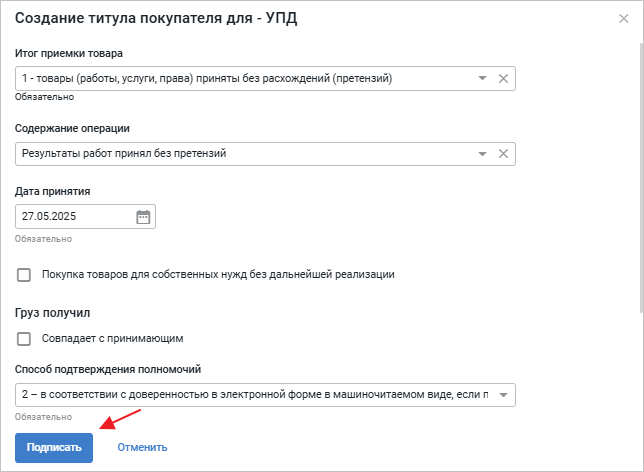The image size is (644, 472).
Task: Open the calendar picker for 'Дата принятия'
Action: [142, 216]
